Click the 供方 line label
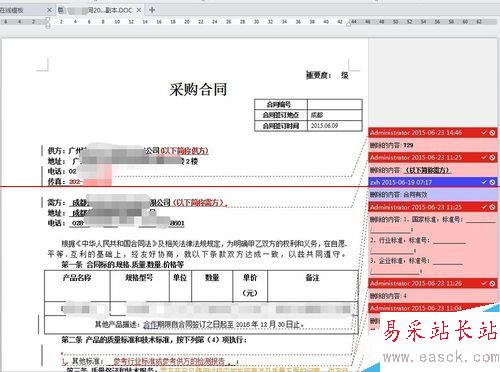This screenshot has width=500, height=372. [56, 151]
